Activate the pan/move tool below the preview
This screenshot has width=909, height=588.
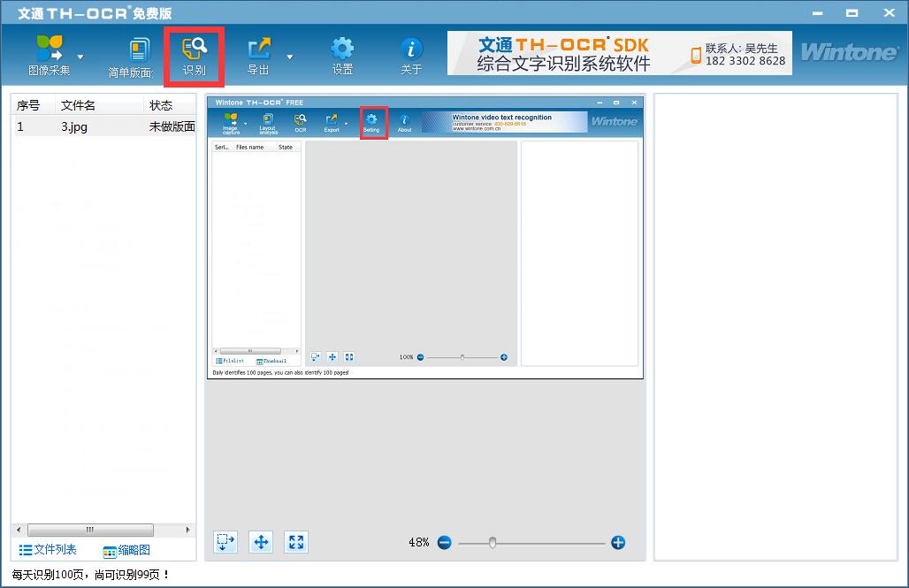pyautogui.click(x=261, y=542)
